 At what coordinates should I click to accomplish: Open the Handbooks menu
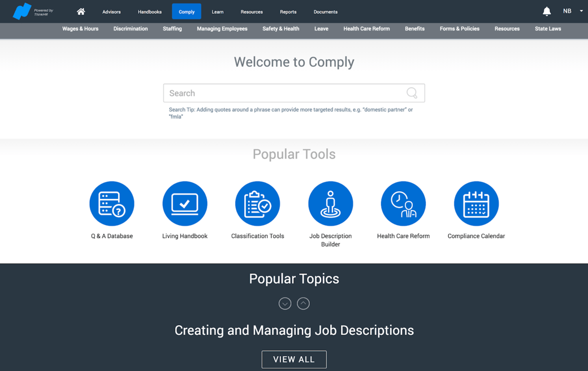150,12
